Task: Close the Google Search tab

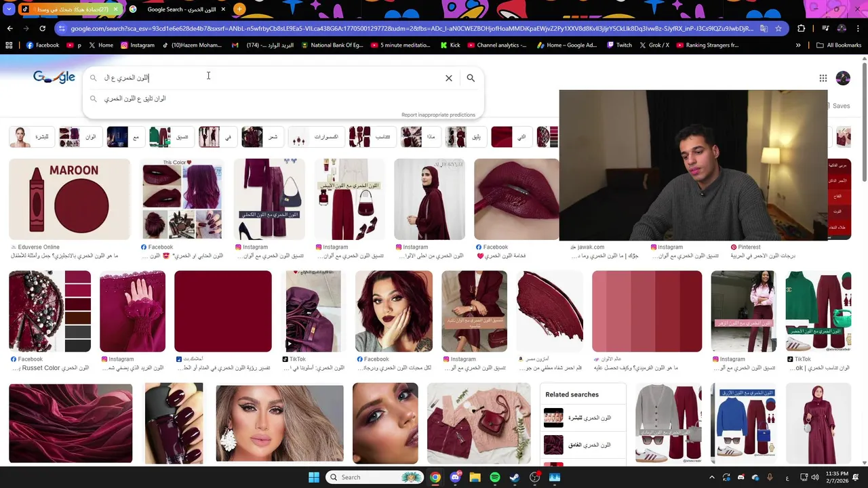Action: 223,9
